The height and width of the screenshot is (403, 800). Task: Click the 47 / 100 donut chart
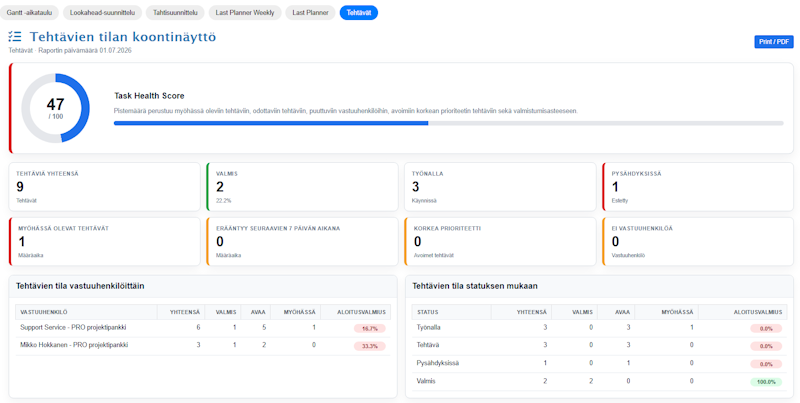coord(55,108)
